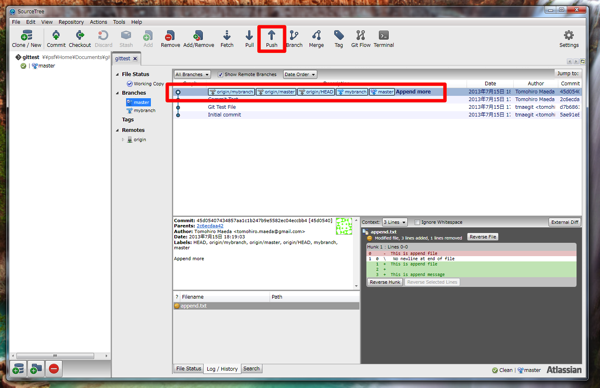Click the Date column header
600x388 pixels.
(x=490, y=83)
